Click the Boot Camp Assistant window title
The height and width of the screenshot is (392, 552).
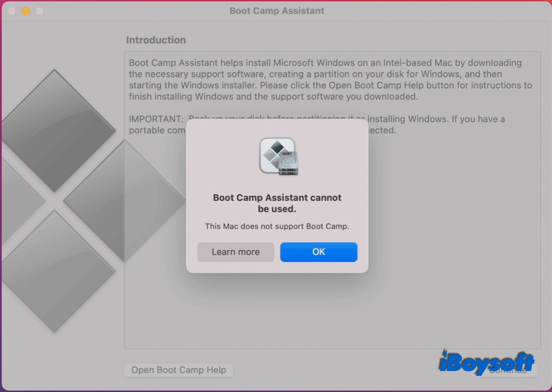pos(277,11)
